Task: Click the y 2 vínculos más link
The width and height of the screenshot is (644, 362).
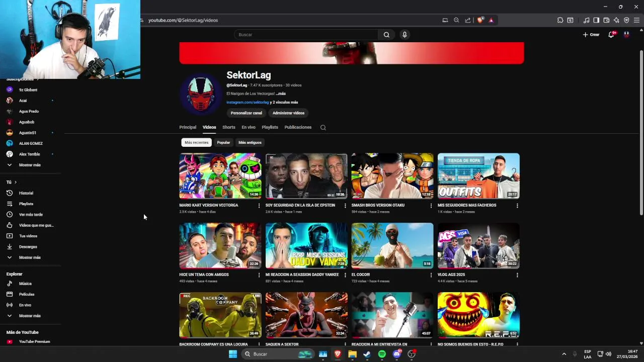Action: pyautogui.click(x=284, y=103)
